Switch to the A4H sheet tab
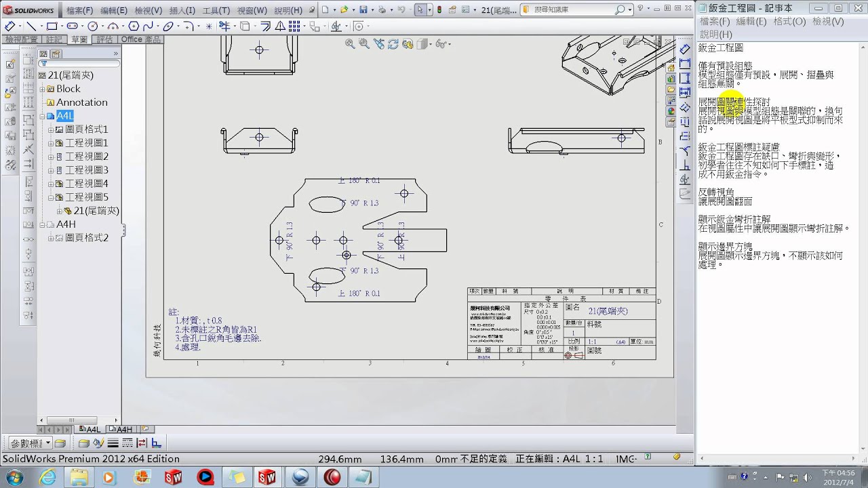This screenshot has width=868, height=488. (x=121, y=429)
